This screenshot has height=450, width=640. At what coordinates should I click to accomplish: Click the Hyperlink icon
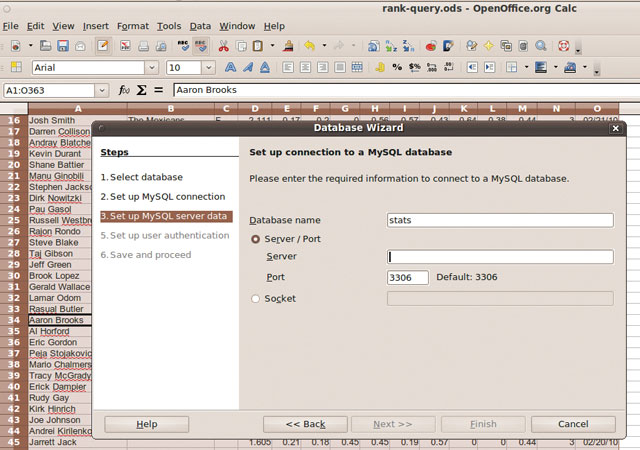pos(373,46)
